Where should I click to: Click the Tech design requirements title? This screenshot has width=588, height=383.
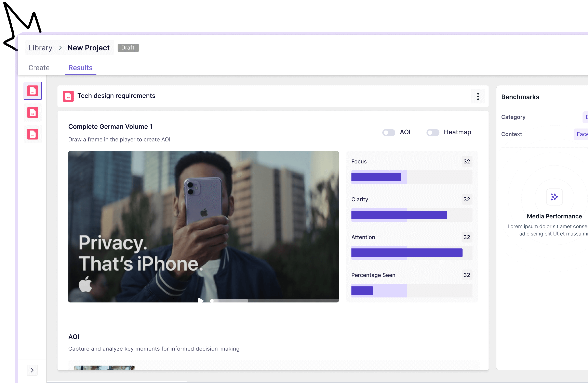point(116,96)
